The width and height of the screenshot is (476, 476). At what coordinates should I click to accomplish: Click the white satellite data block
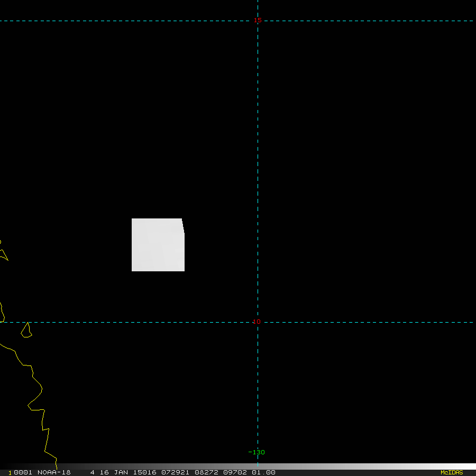pos(158,245)
